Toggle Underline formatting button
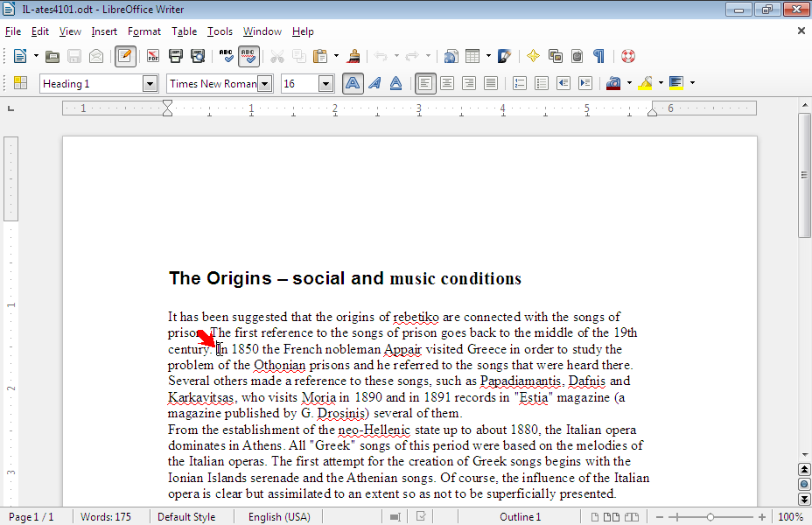 (x=396, y=83)
